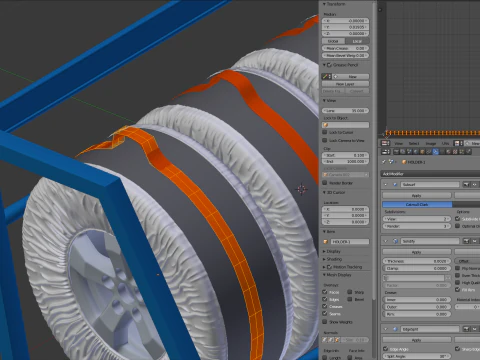480x360 pixels.
Task: Collapse the Solidify modifier panel
Action: (386, 241)
